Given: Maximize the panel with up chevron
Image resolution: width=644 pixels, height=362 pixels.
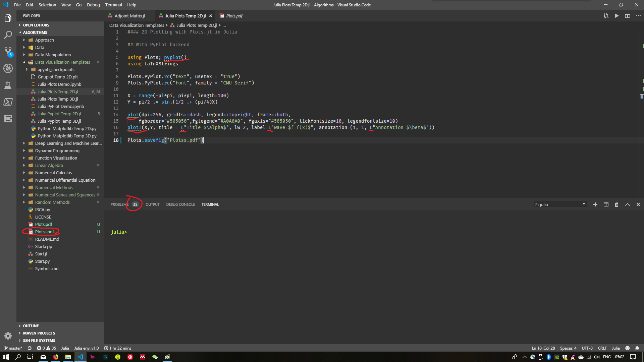Looking at the screenshot, I should coord(627,204).
